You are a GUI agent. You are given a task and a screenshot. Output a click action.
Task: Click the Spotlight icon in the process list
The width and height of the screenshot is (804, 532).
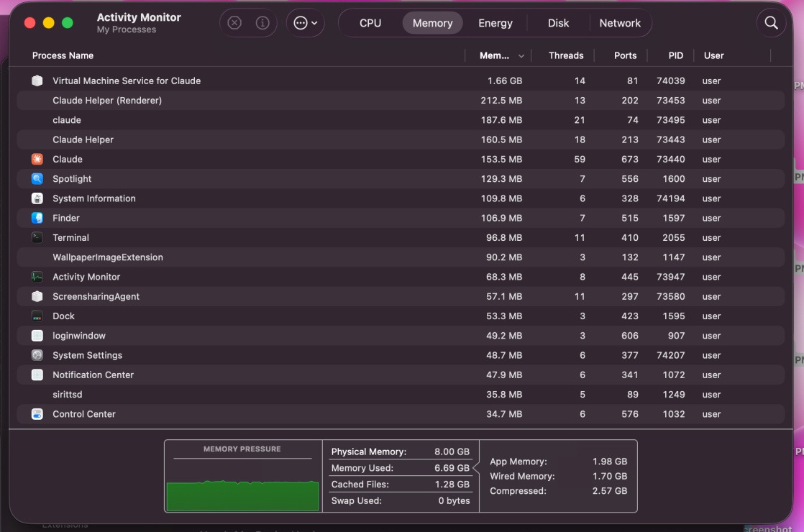[37, 178]
